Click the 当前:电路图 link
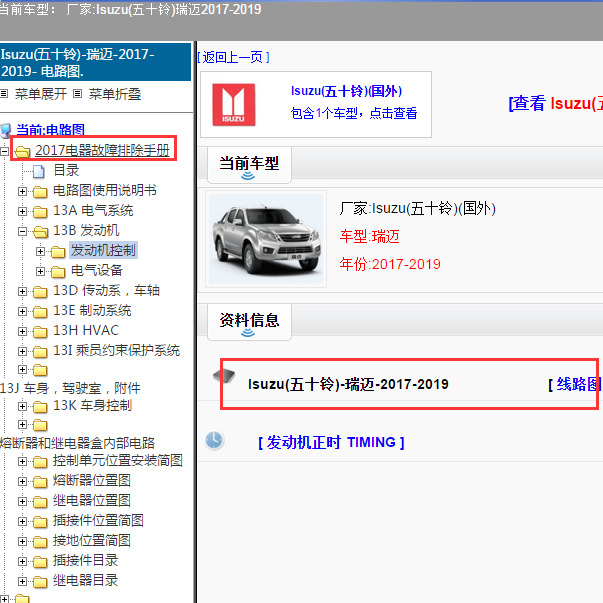This screenshot has height=603, width=603. coord(50,130)
